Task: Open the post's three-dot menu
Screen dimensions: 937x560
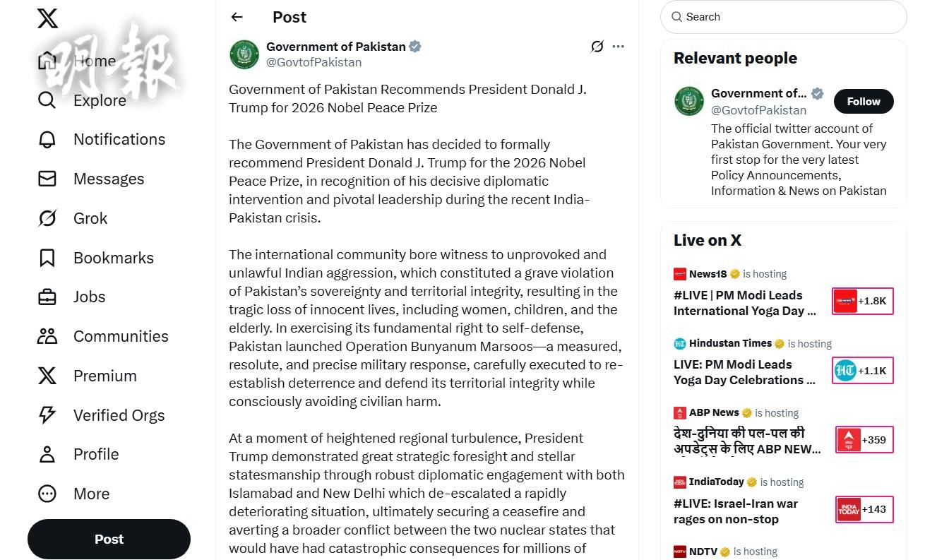Action: 619,47
